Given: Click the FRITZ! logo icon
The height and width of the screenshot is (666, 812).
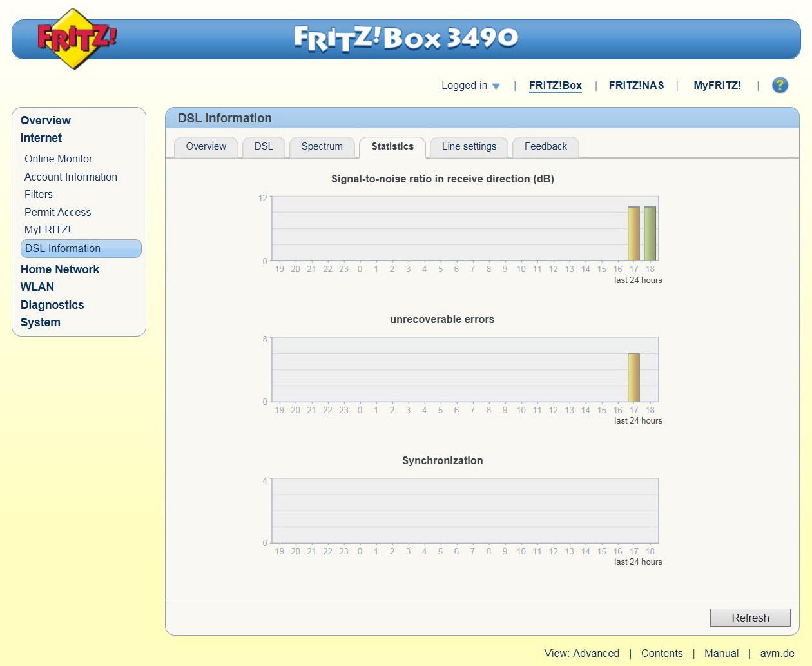Looking at the screenshot, I should [76, 39].
